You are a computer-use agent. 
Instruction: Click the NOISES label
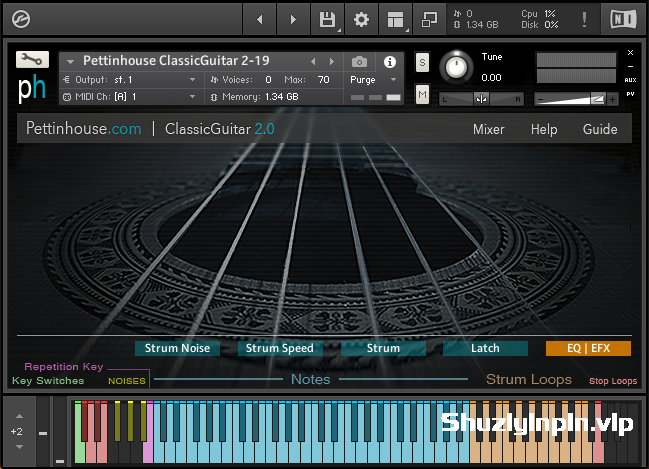coord(127,381)
